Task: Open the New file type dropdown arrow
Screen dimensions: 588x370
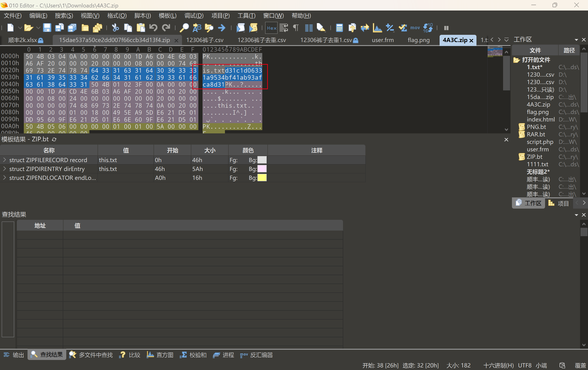Action: (x=20, y=28)
